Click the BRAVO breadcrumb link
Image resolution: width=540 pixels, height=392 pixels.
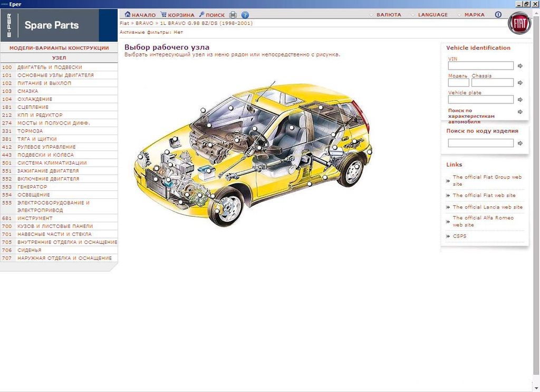pos(144,23)
